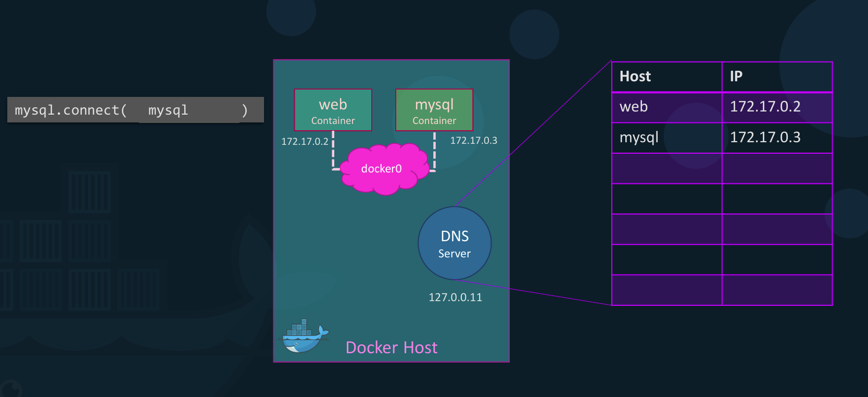Click the first empty Host table row
868x397 pixels.
pos(666,169)
